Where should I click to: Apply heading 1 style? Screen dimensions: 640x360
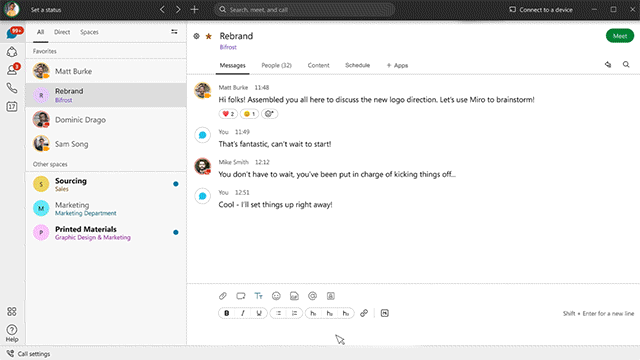pyautogui.click(x=313, y=313)
